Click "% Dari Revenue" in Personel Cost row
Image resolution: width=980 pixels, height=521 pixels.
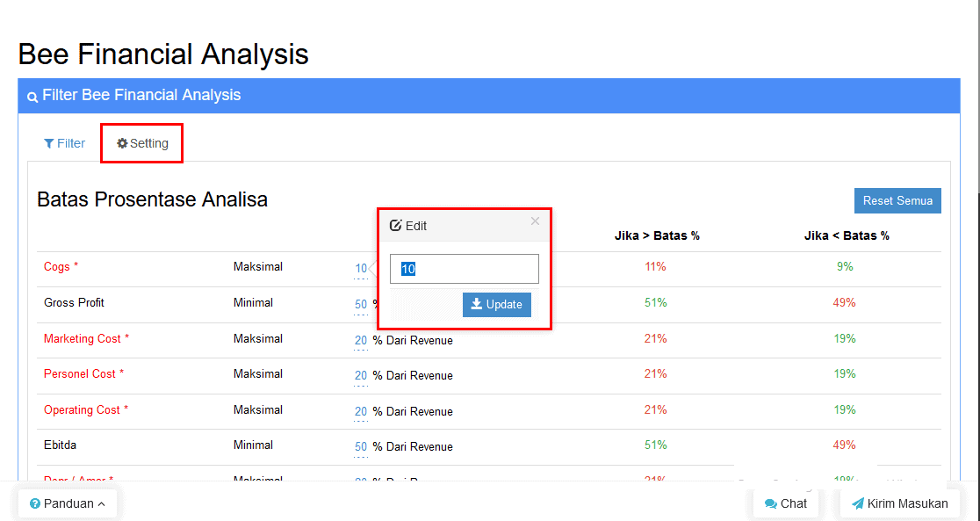tap(413, 376)
